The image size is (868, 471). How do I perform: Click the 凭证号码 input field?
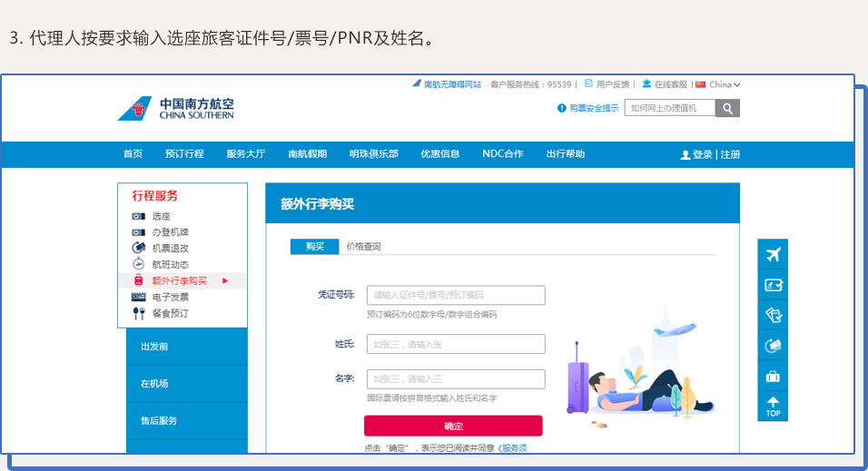(456, 296)
